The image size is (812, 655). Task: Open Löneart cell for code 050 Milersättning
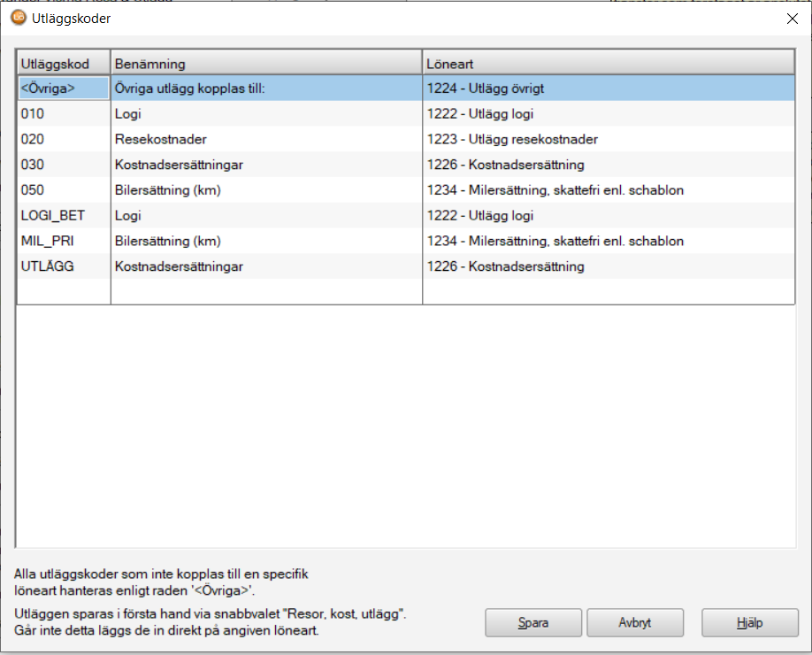coord(608,190)
